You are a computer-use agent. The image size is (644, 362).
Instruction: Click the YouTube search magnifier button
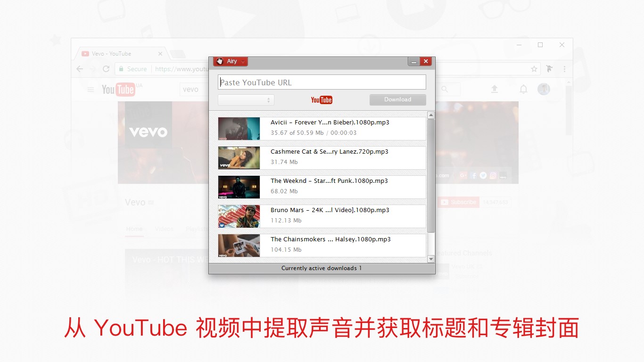[444, 89]
